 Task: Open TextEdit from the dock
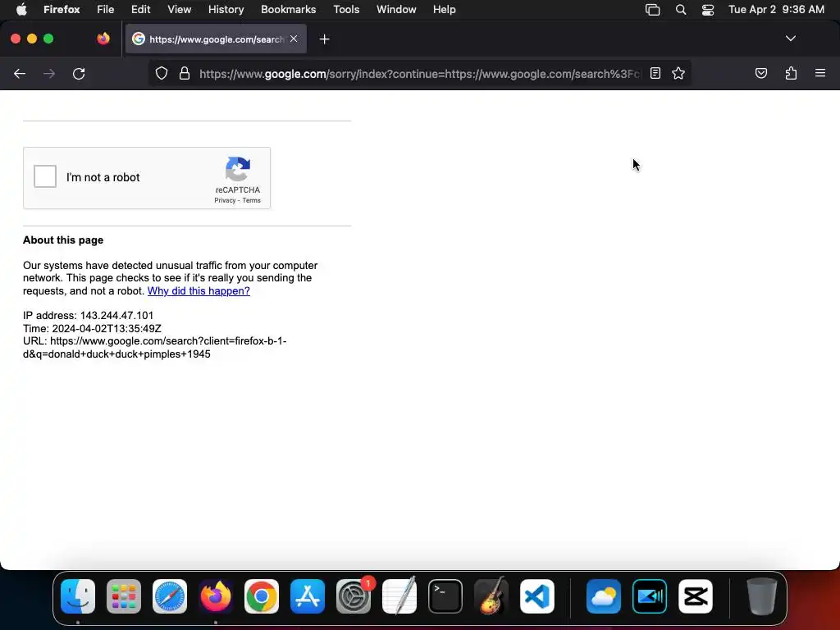point(399,596)
